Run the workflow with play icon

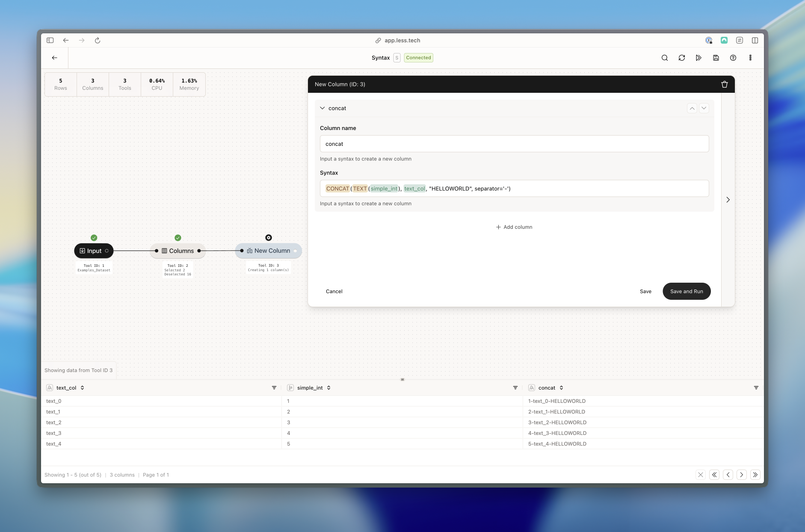(x=699, y=58)
